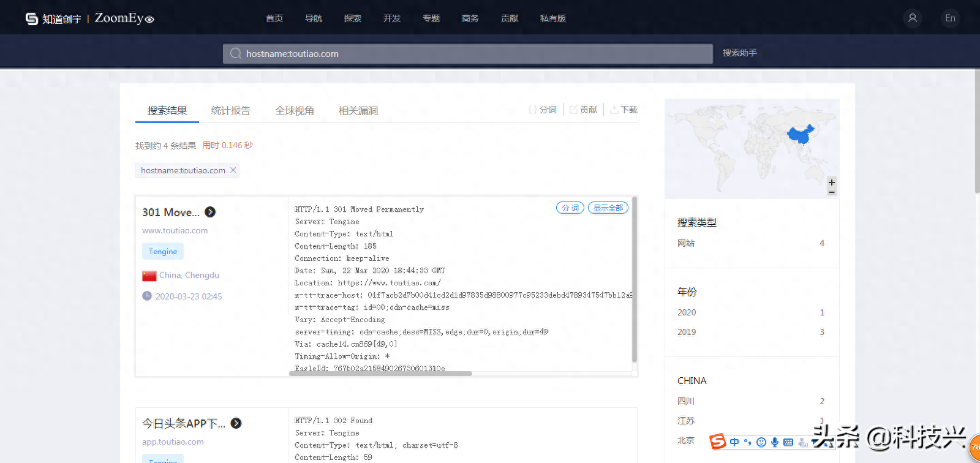This screenshot has width=980, height=463.
Task: Select the 统计报告 tab
Action: (x=231, y=110)
